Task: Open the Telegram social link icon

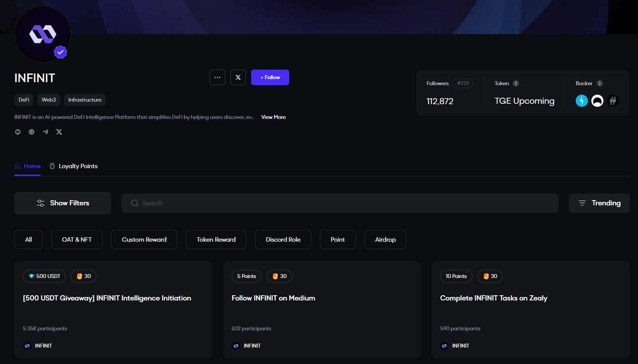Action: click(45, 132)
